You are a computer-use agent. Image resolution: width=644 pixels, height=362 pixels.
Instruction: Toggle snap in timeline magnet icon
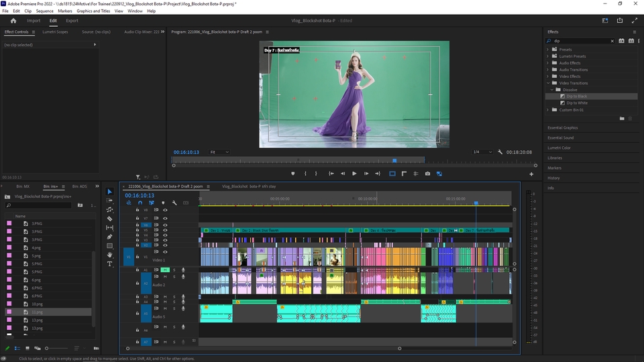coord(140,202)
